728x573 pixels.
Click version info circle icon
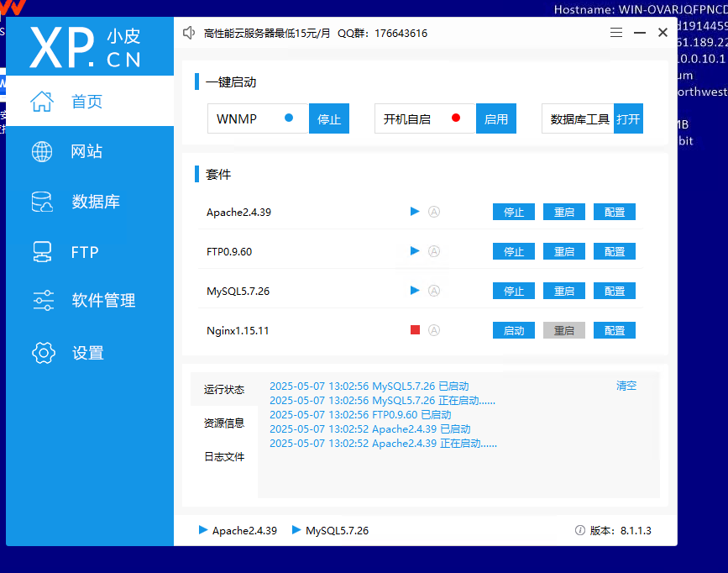point(580,530)
